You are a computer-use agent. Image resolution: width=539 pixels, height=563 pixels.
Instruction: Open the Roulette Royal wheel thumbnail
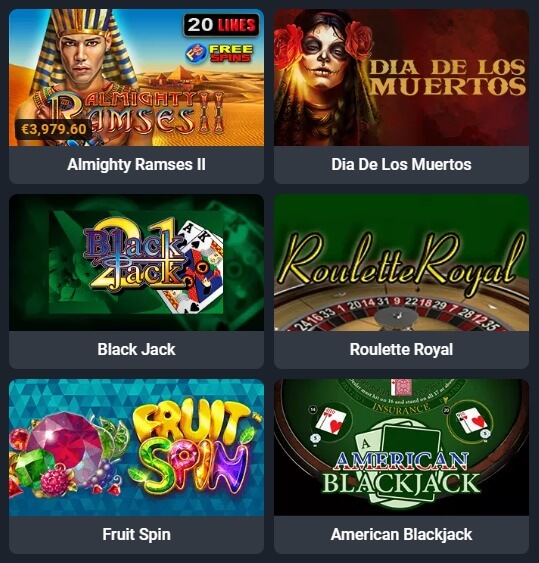click(x=401, y=262)
